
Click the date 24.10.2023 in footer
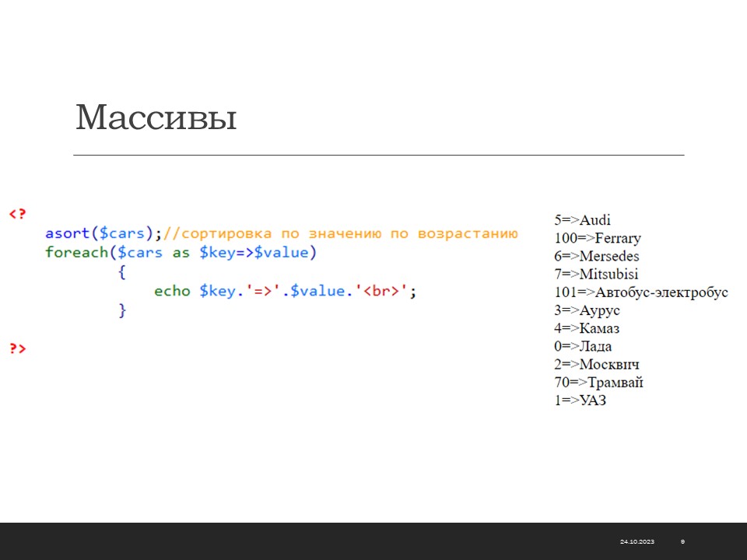click(637, 541)
